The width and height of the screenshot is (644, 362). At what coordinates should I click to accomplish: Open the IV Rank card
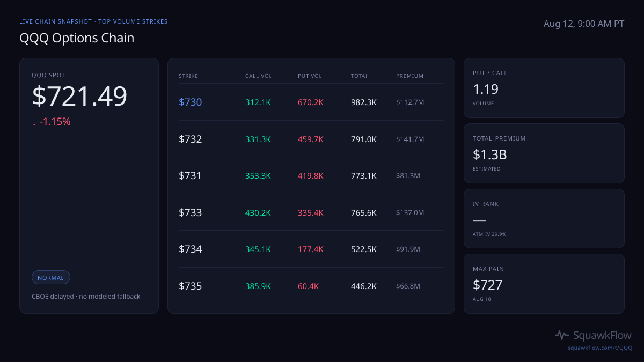544,218
